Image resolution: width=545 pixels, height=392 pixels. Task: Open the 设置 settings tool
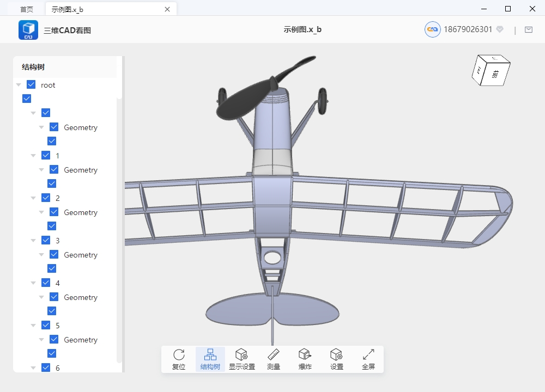pos(336,359)
